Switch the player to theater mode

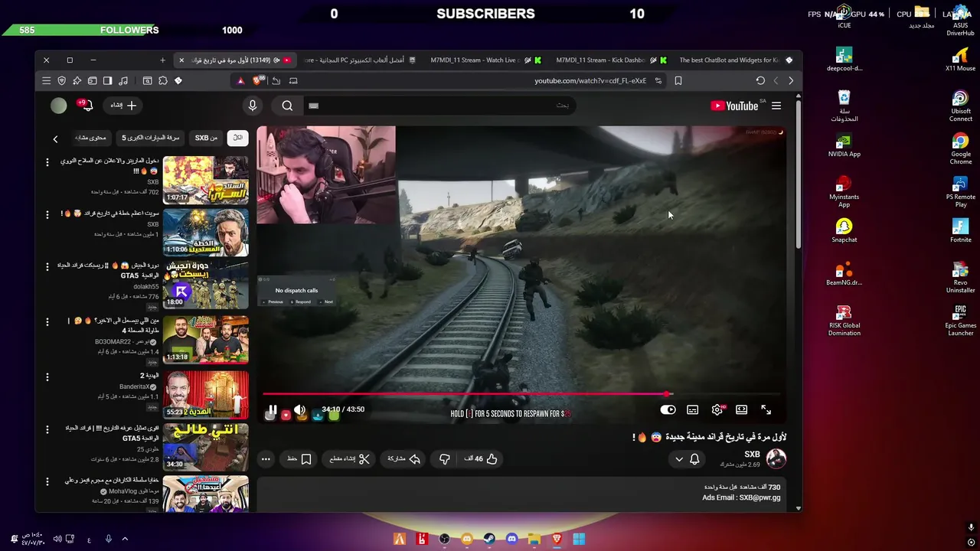pyautogui.click(x=742, y=410)
